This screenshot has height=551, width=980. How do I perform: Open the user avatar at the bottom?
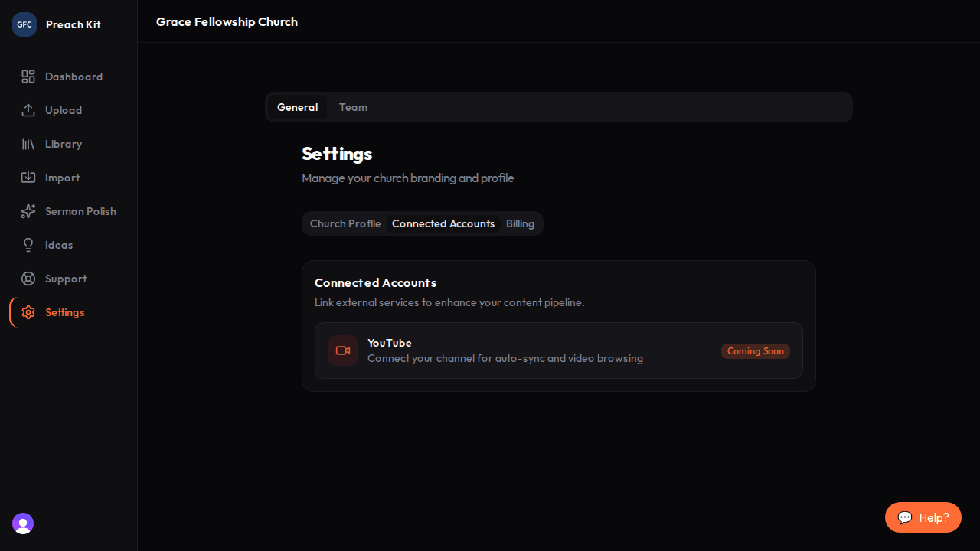click(22, 523)
